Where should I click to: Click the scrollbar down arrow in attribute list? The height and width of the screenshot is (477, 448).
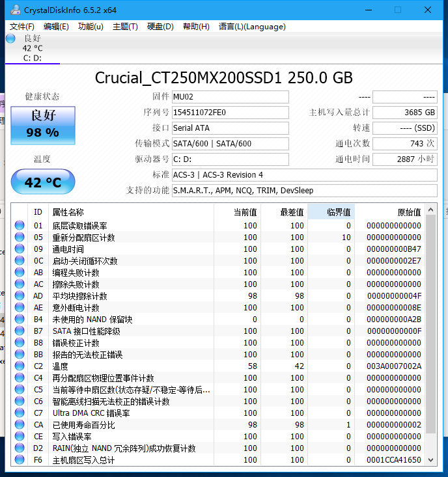pos(430,459)
